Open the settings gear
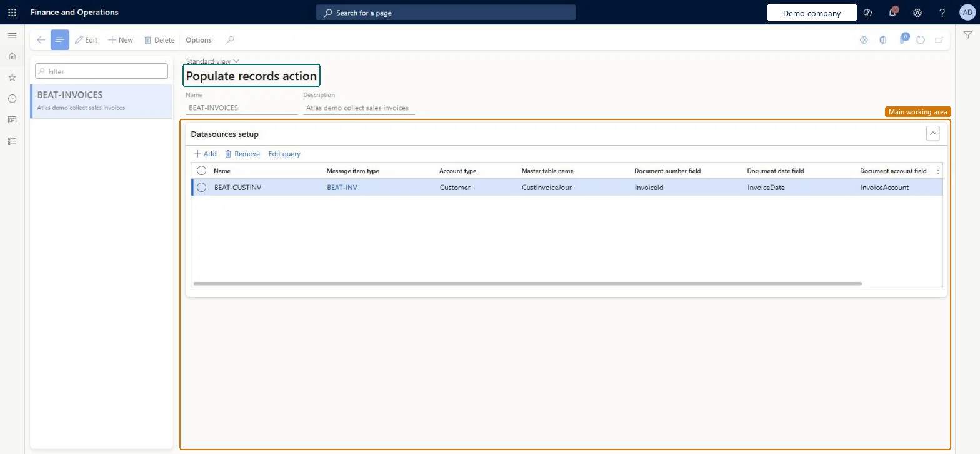Screen dimensions: 980x454 pyautogui.click(x=917, y=13)
